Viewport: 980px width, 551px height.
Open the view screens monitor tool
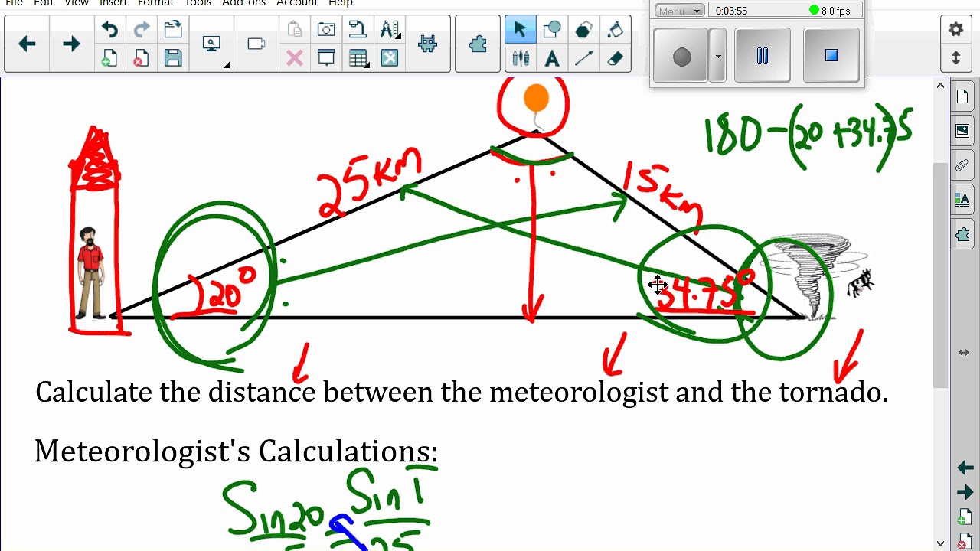click(212, 44)
